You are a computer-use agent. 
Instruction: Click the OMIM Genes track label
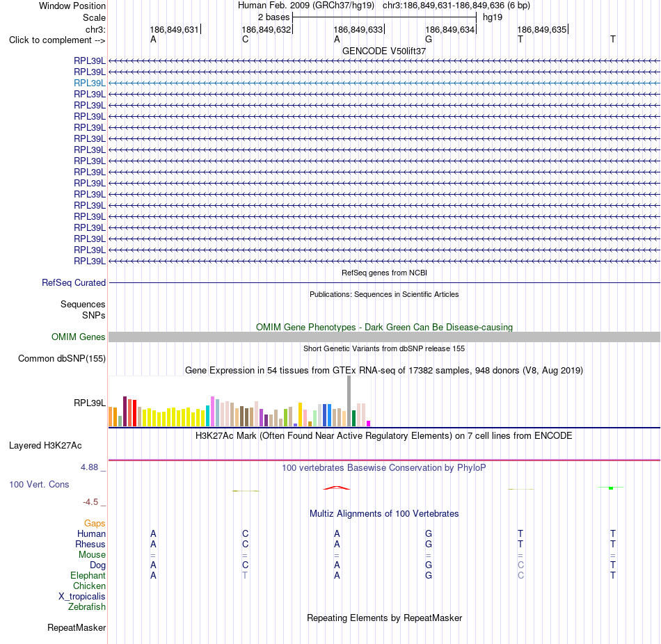[78, 337]
